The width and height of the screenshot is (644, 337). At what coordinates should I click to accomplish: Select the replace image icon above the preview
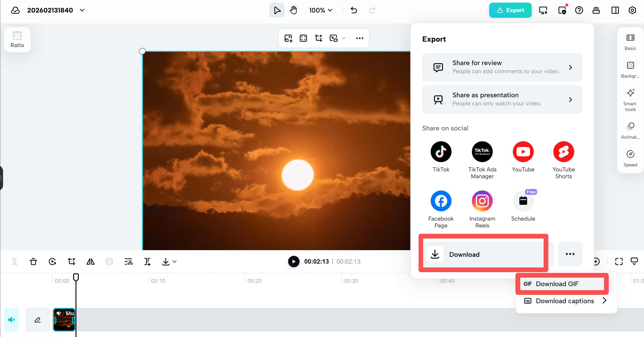click(288, 38)
